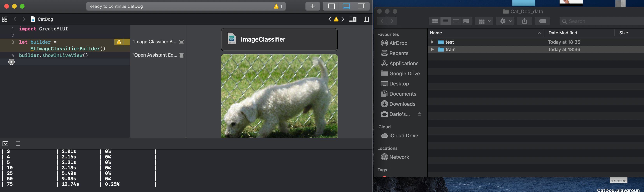Click the add editor split icon
Viewport: 644px width, 192px height.
[366, 19]
